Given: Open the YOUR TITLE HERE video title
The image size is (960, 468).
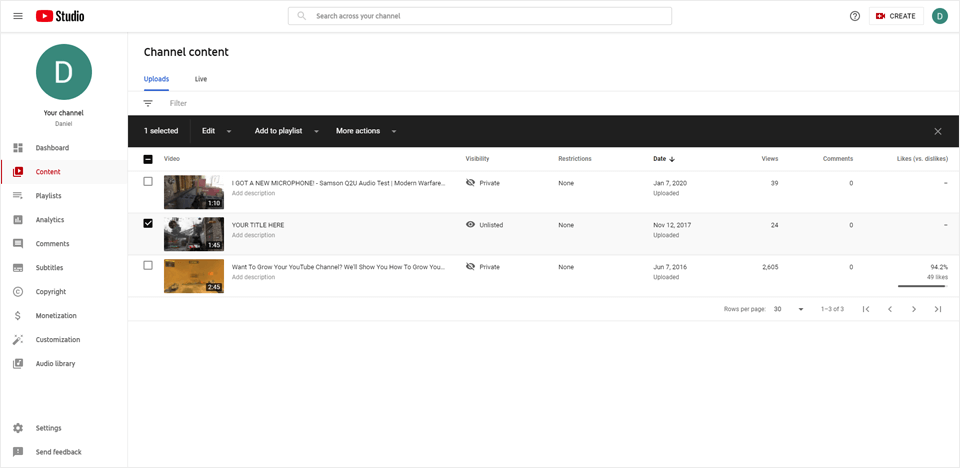Looking at the screenshot, I should 258,225.
